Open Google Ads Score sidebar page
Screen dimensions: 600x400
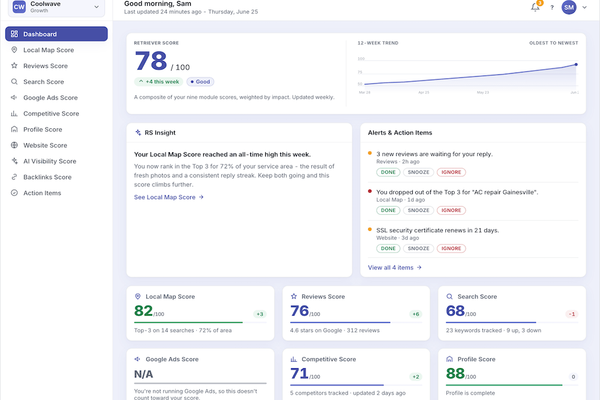pyautogui.click(x=56, y=98)
